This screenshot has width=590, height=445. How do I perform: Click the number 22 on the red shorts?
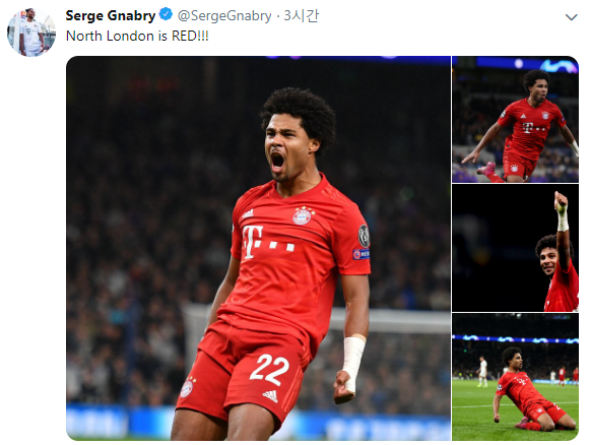[x=269, y=369]
